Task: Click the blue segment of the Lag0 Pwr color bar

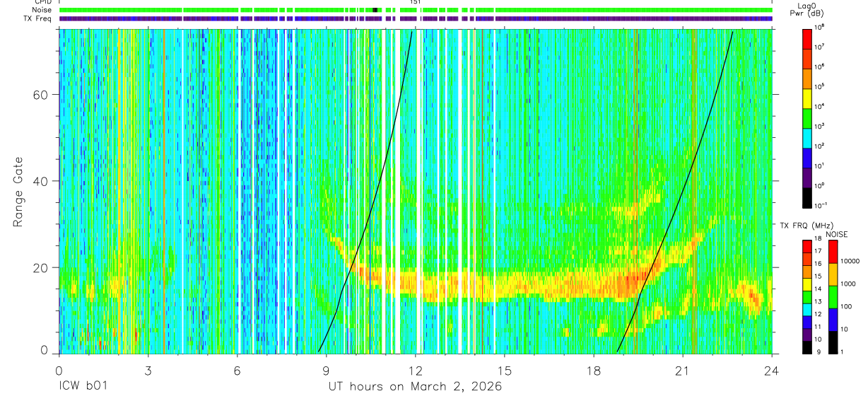Action: (x=807, y=157)
